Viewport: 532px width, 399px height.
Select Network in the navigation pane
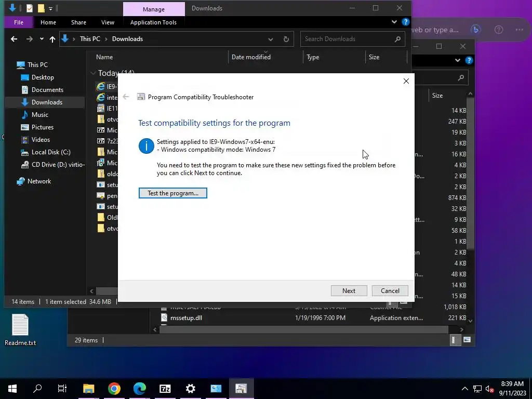39,181
